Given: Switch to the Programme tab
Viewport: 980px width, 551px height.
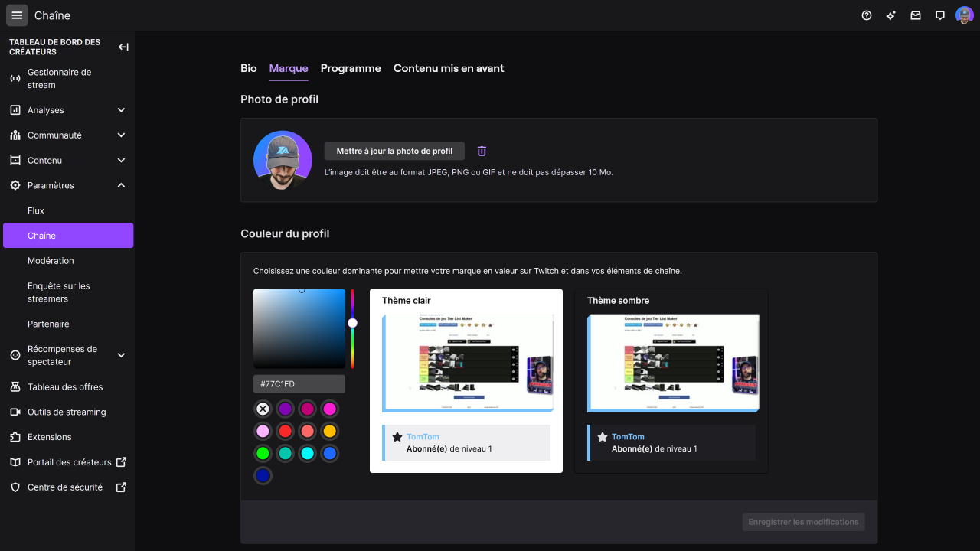Looking at the screenshot, I should 351,68.
